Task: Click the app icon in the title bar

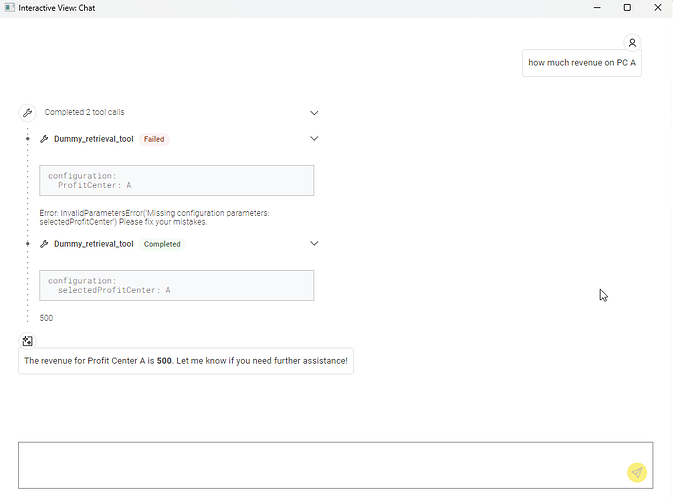Action: point(9,8)
